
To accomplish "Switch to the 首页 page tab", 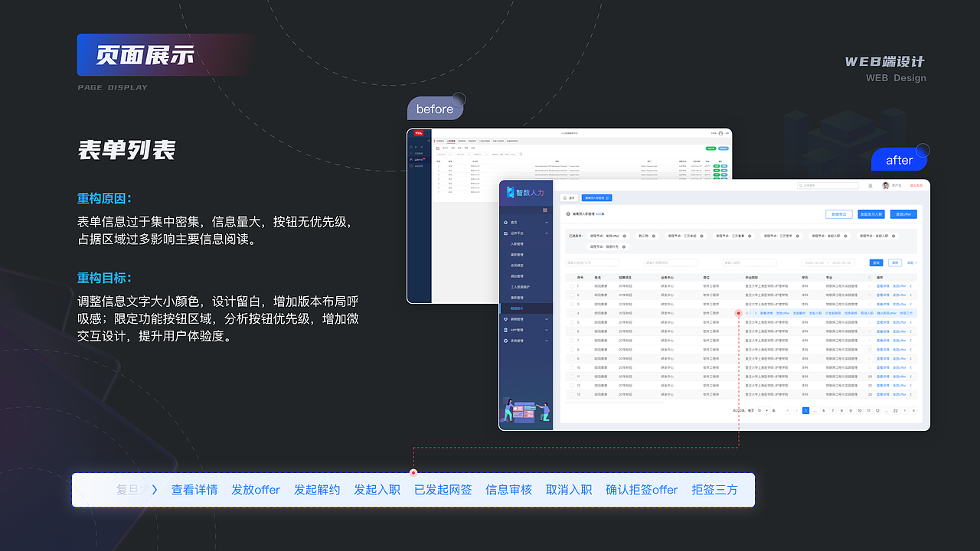I will click(x=569, y=197).
